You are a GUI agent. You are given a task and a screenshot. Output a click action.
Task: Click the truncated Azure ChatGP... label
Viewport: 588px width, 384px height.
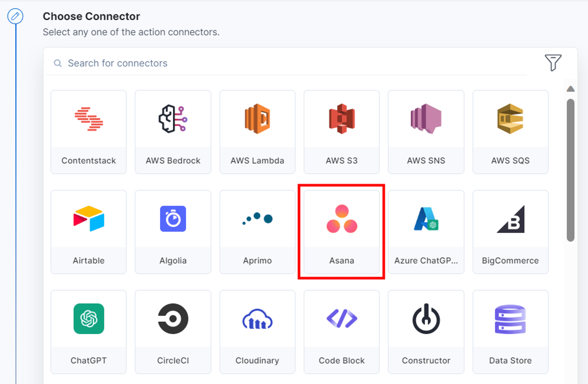(x=426, y=261)
